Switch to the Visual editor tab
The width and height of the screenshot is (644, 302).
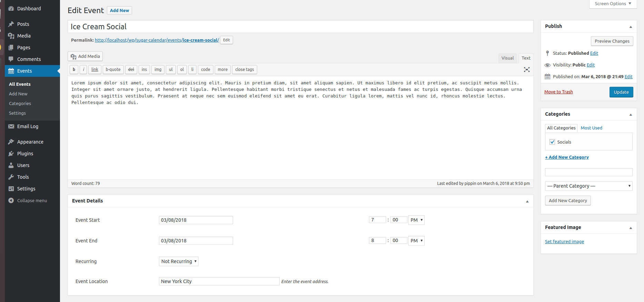(507, 58)
